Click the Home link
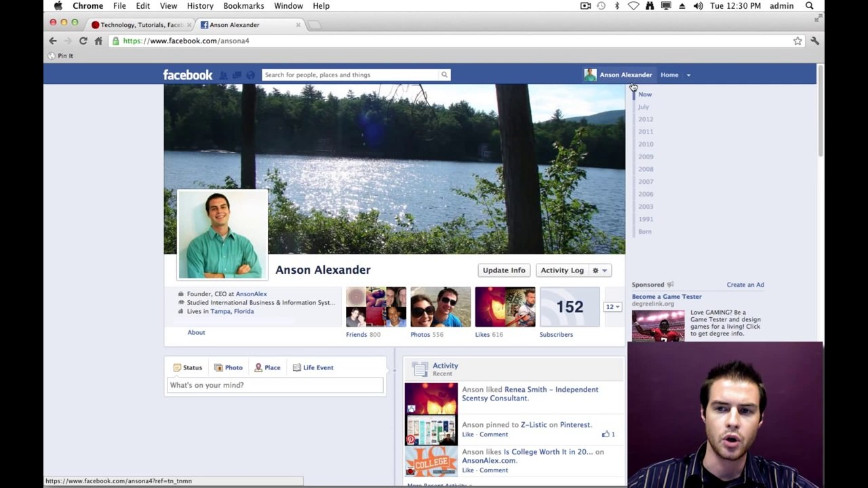Viewport: 868px width, 488px height. [x=669, y=75]
